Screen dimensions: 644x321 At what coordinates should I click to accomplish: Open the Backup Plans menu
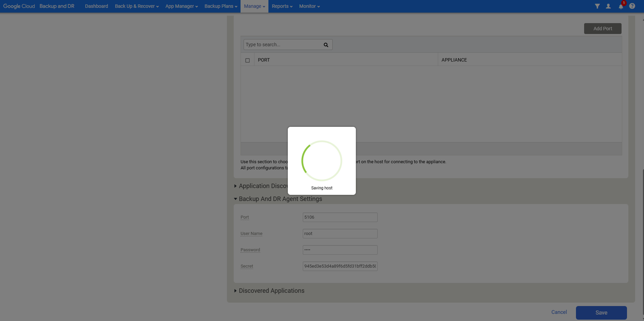click(x=220, y=6)
